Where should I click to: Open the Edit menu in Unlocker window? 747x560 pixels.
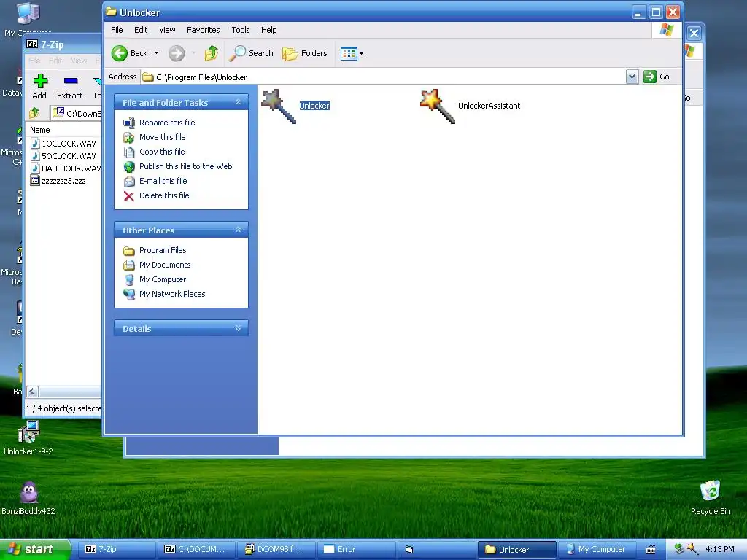(141, 30)
